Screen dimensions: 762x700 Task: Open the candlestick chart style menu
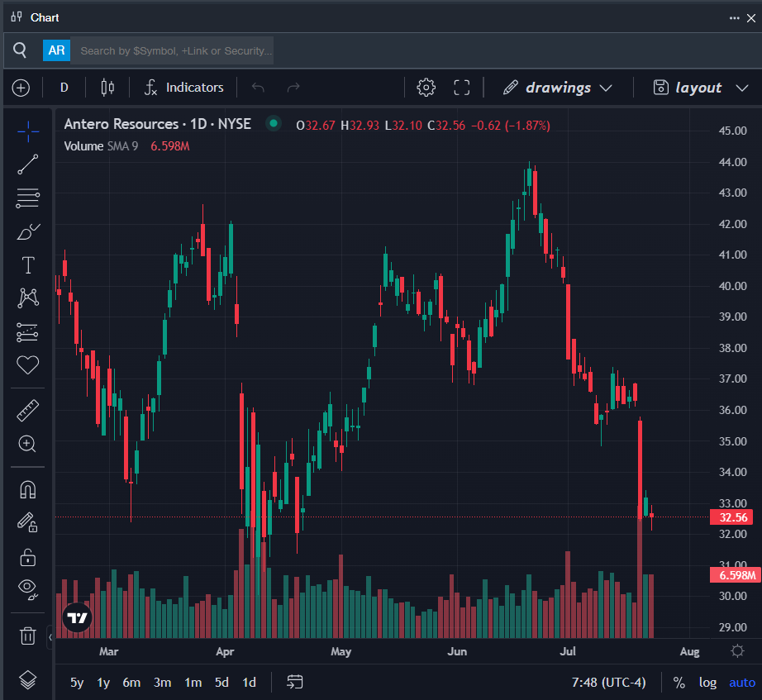[x=107, y=88]
